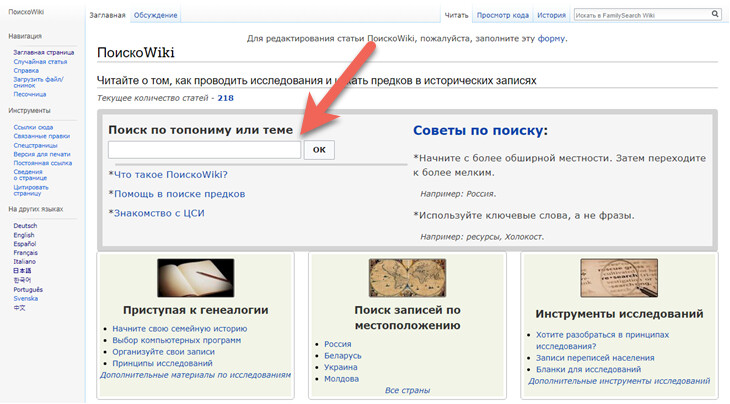Open Спецстраницы tools link
The image size is (730, 404).
pos(35,145)
